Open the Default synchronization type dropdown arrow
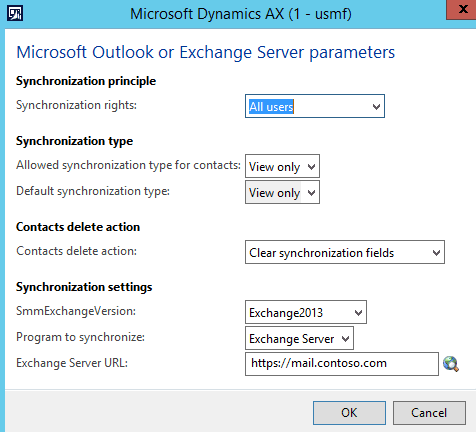The height and width of the screenshot is (432, 476). [311, 192]
